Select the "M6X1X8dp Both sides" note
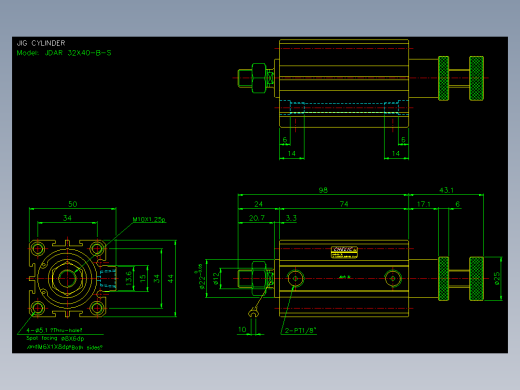Image resolution: width=520 pixels, height=390 pixels. coord(65,347)
